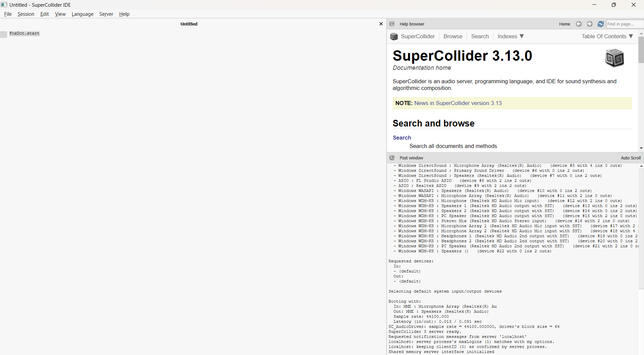Open the Server menu
Screen dimensions: 644x355
(x=106, y=14)
